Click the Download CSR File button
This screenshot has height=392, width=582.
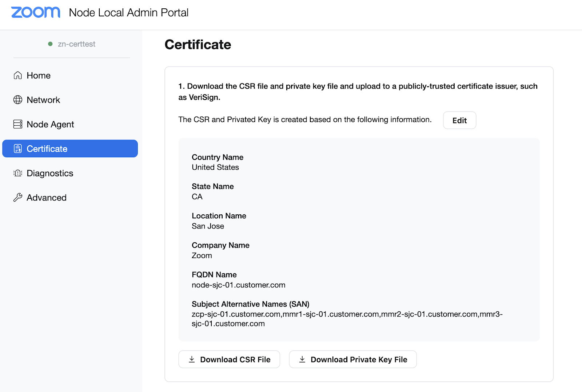(x=229, y=359)
